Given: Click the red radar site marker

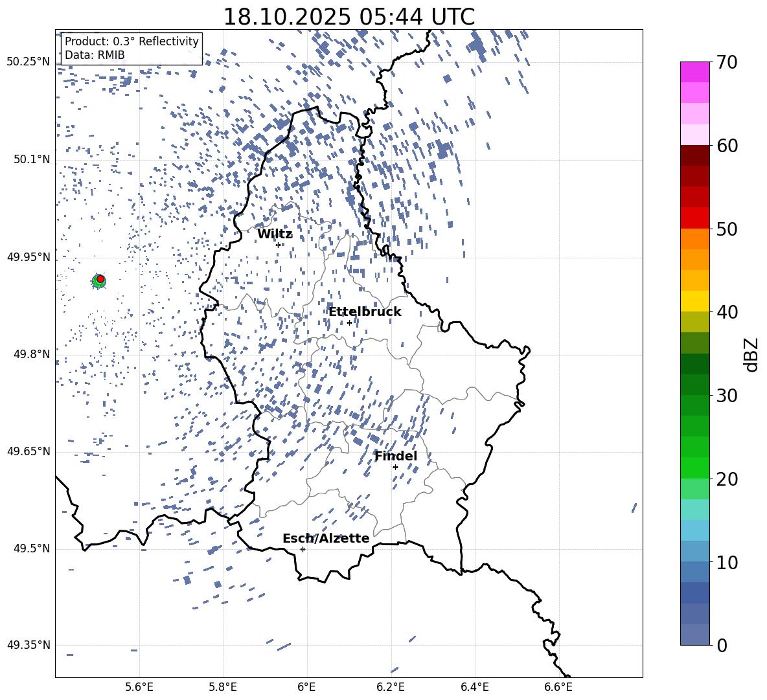Looking at the screenshot, I should 100,279.
